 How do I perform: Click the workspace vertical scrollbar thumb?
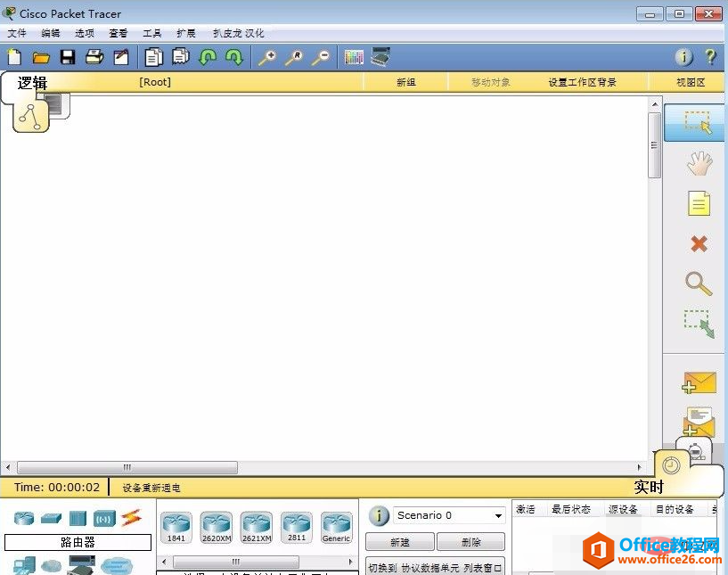coord(654,145)
